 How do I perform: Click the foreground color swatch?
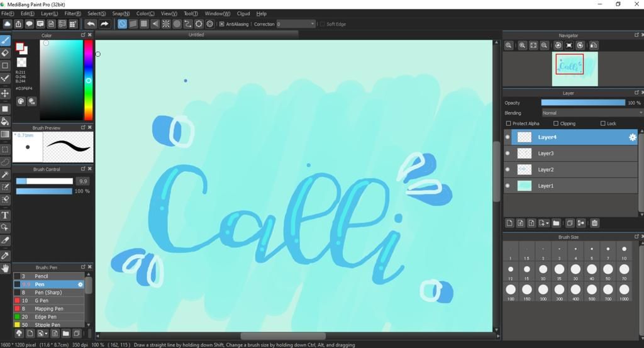tap(19, 47)
